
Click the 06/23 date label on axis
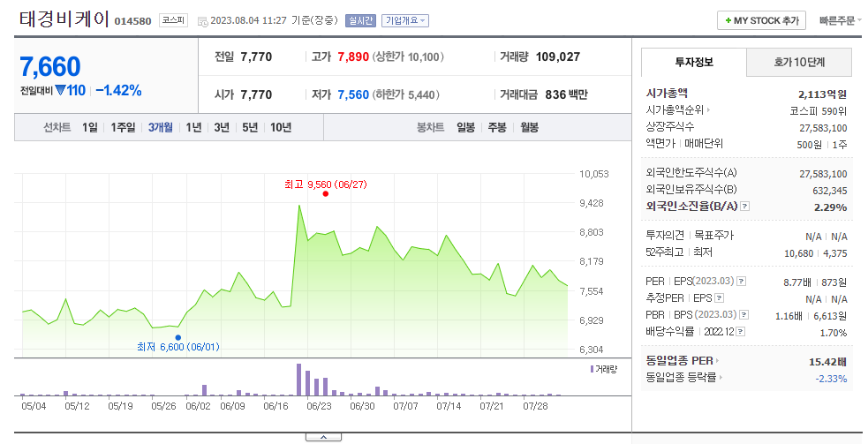(x=320, y=406)
